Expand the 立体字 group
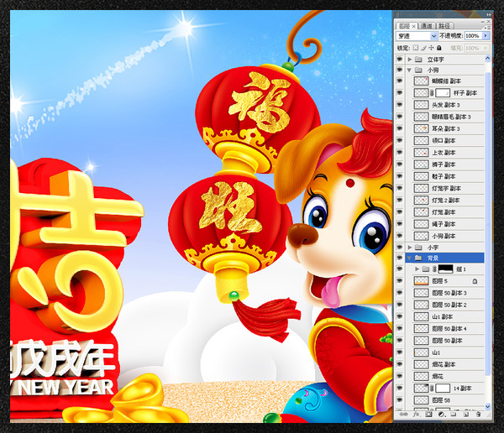 click(410, 60)
